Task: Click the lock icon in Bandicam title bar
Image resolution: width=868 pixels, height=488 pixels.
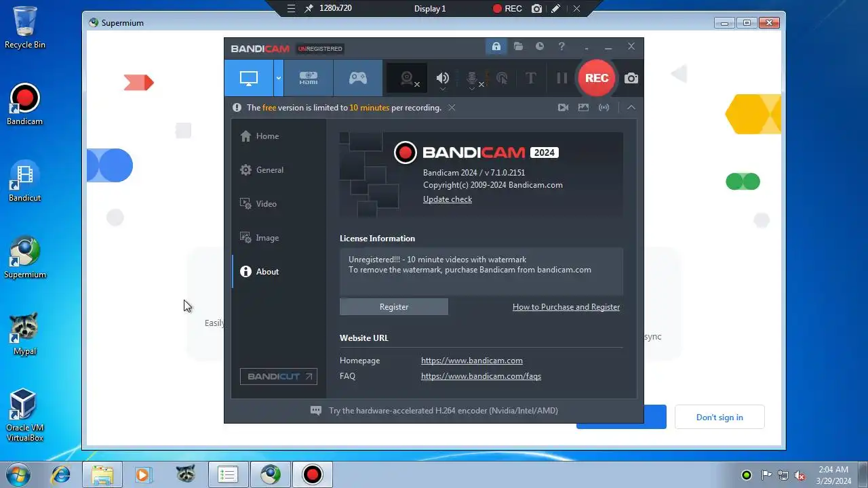Action: [x=496, y=47]
